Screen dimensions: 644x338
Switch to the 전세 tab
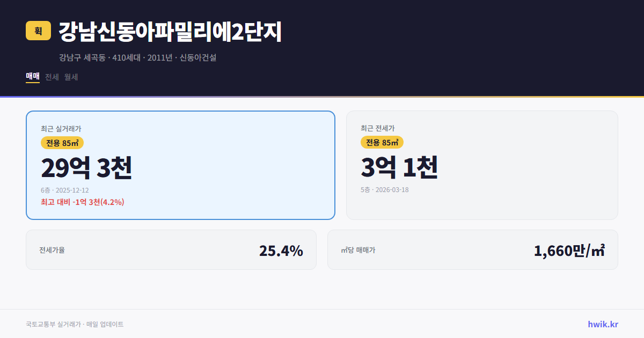(51, 77)
